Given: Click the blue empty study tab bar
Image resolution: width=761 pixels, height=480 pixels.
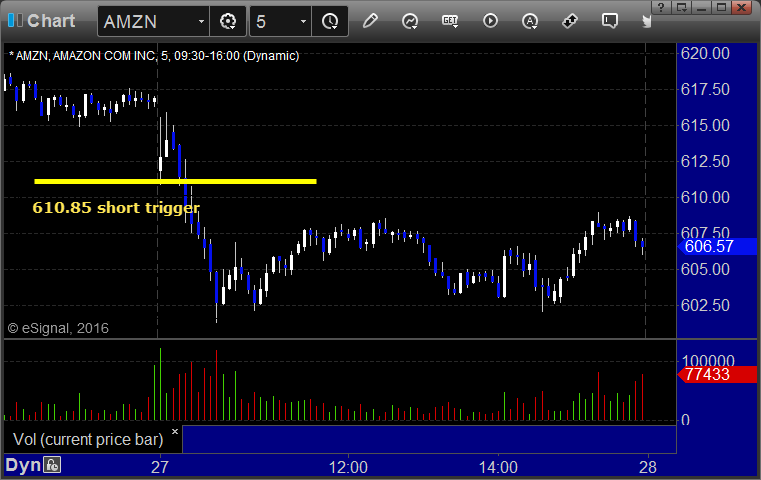Looking at the screenshot, I should tap(429, 439).
